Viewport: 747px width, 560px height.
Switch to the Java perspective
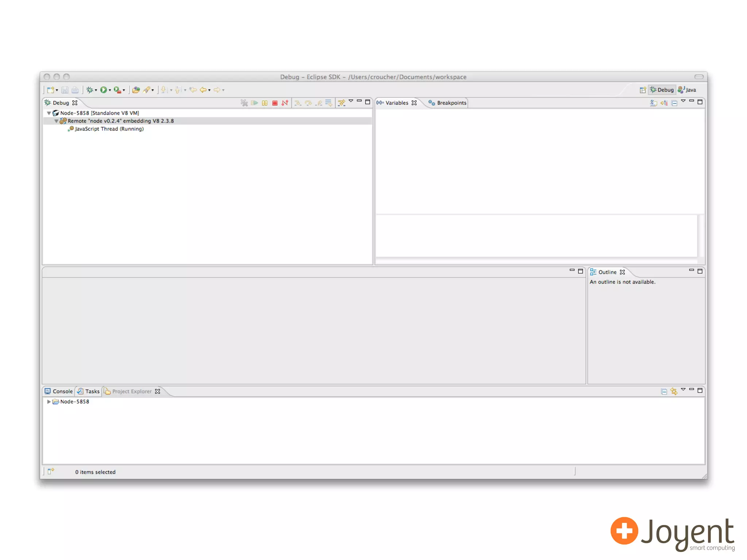click(687, 90)
